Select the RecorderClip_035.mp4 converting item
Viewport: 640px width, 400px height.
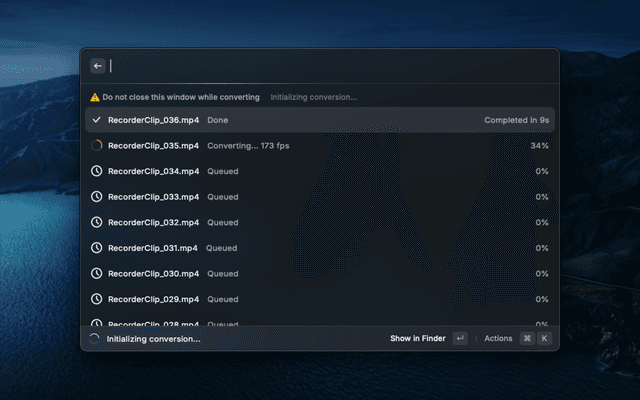(x=320, y=146)
